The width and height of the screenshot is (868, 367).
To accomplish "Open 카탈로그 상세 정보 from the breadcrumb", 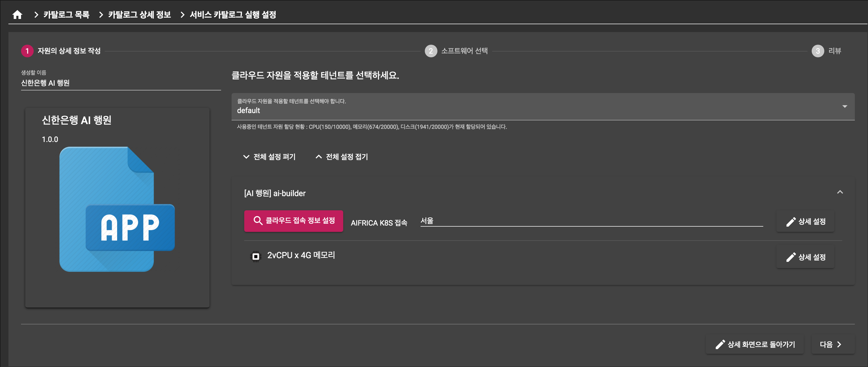I will [139, 15].
